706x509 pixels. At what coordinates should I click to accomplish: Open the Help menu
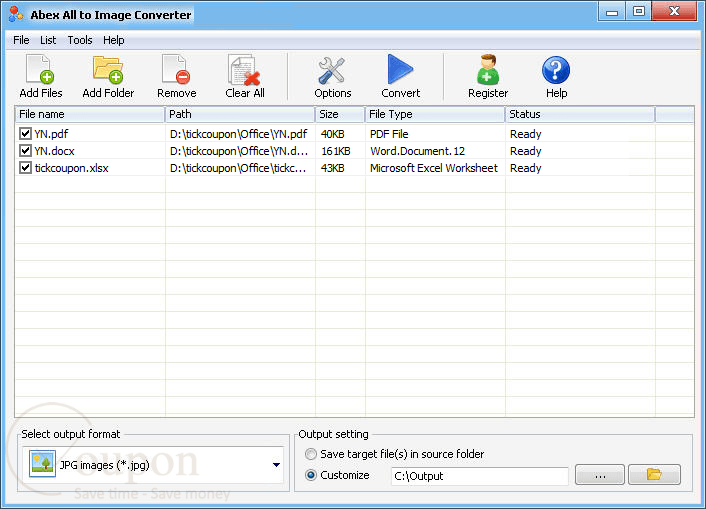coord(113,40)
